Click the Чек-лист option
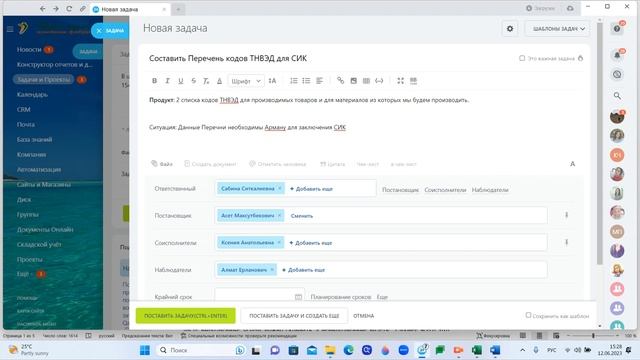The height and width of the screenshot is (360, 640). coord(368,164)
